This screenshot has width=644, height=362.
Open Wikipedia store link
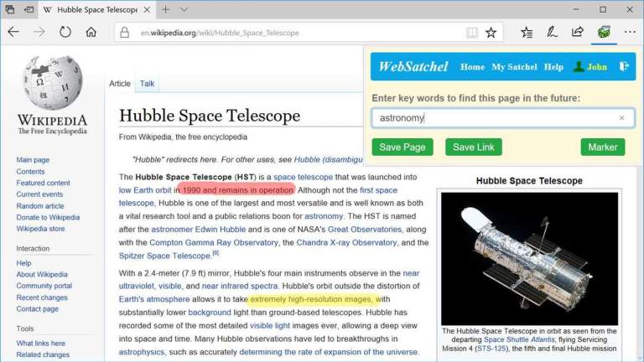point(40,229)
